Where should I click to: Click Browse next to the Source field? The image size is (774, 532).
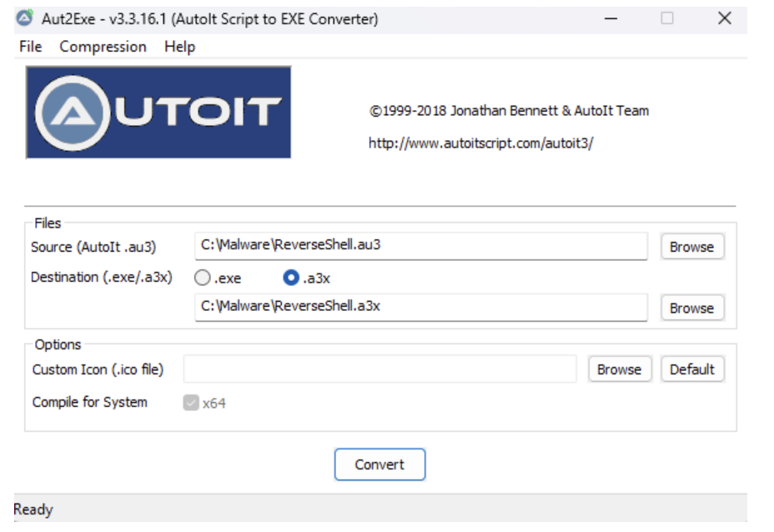coord(692,246)
